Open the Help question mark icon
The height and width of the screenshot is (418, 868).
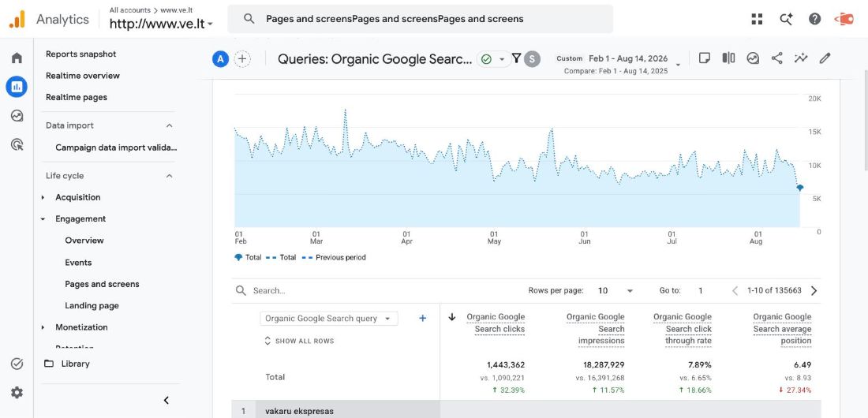pyautogui.click(x=814, y=19)
